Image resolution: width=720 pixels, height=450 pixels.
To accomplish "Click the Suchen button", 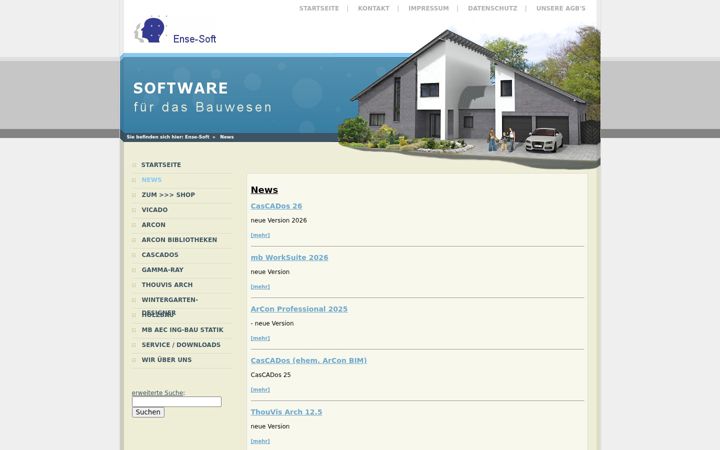I will [x=148, y=412].
